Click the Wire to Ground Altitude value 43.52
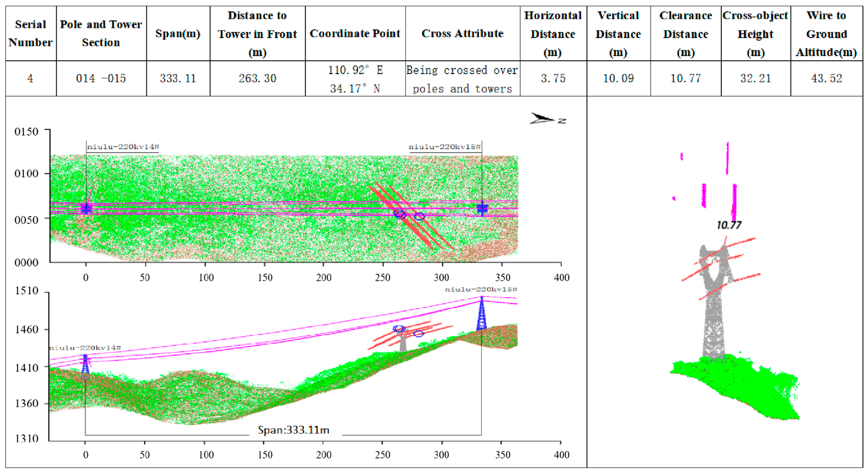Image resolution: width=868 pixels, height=474 pixels. tap(826, 78)
